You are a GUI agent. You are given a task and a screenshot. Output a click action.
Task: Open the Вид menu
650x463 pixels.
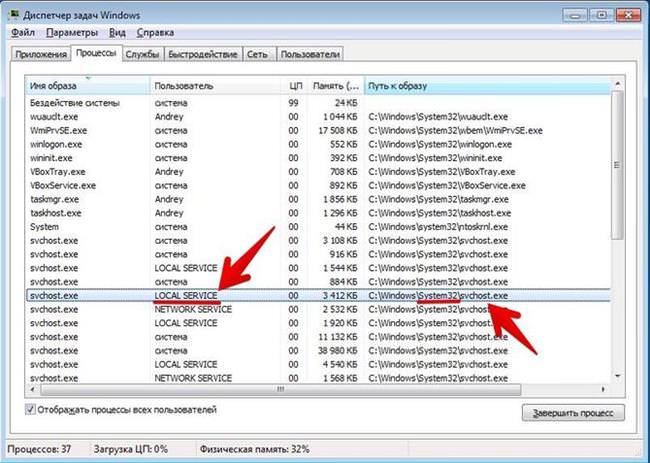(x=117, y=32)
